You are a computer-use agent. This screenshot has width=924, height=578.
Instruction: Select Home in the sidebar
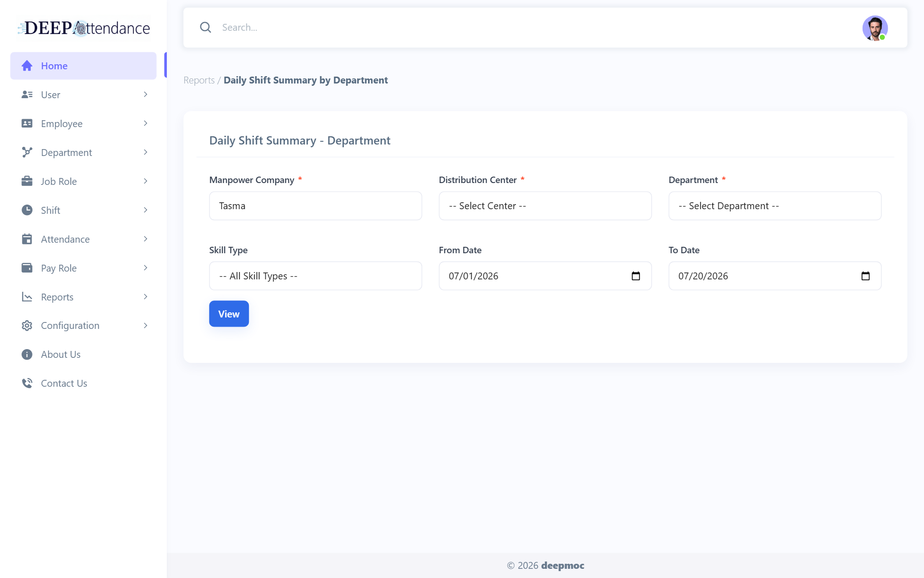coord(83,66)
